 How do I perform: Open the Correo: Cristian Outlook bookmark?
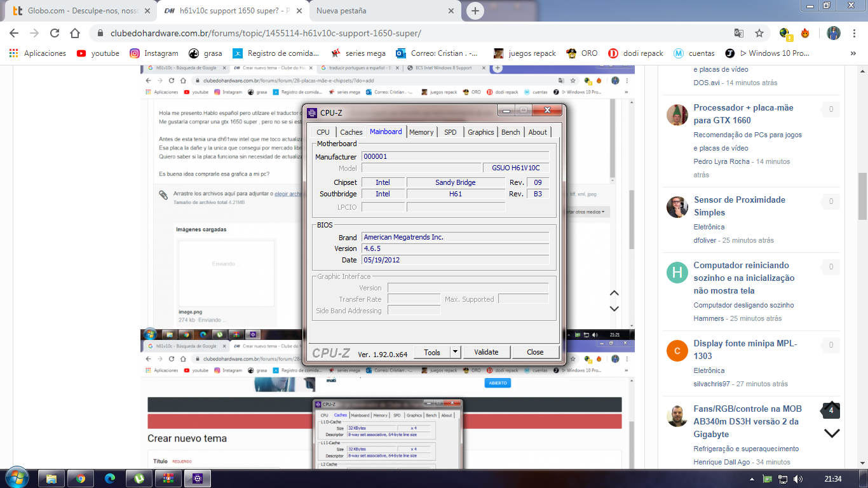coord(437,53)
